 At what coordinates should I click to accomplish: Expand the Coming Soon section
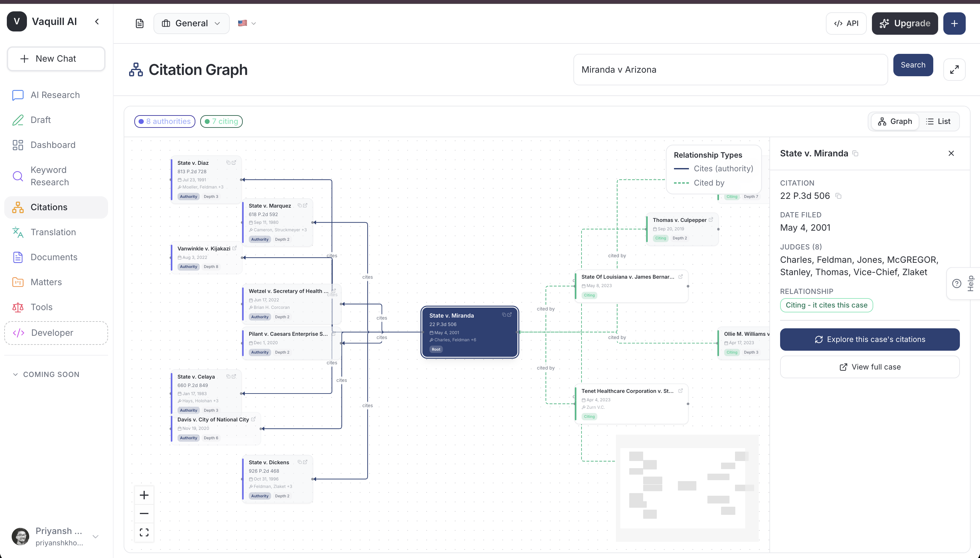click(x=46, y=374)
